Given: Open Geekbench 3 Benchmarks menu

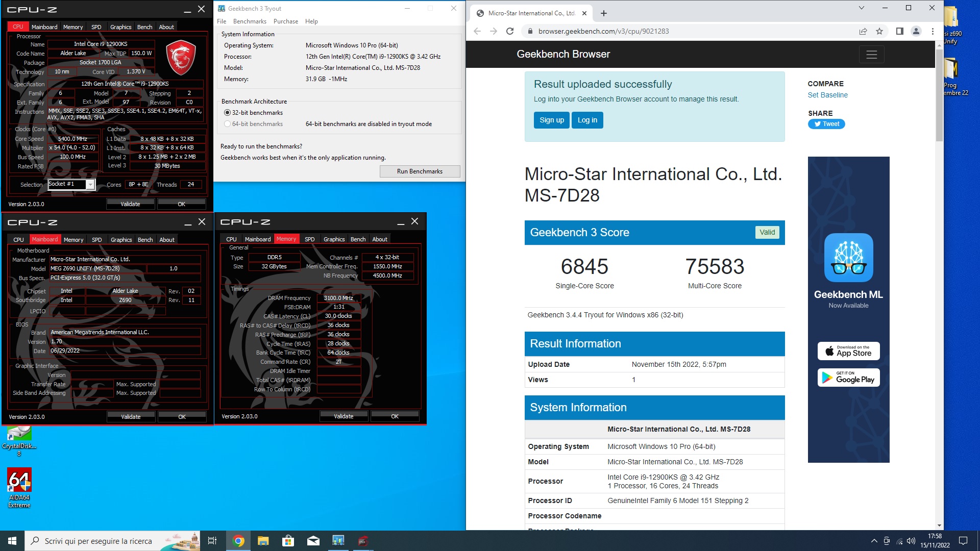Looking at the screenshot, I should (250, 21).
